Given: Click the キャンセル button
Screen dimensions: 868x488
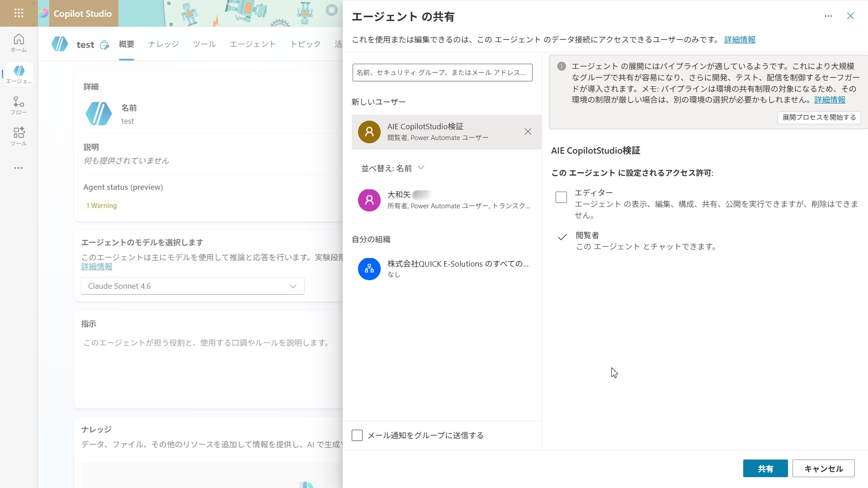Looking at the screenshot, I should click(824, 469).
